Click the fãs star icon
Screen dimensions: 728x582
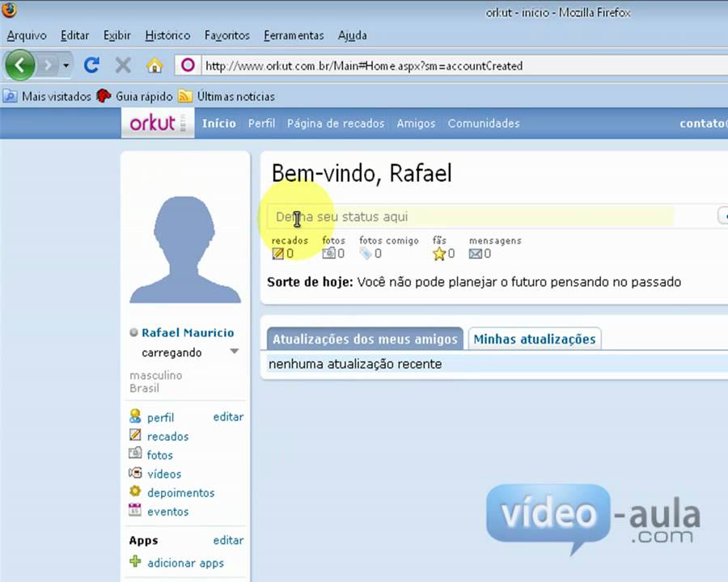(439, 254)
